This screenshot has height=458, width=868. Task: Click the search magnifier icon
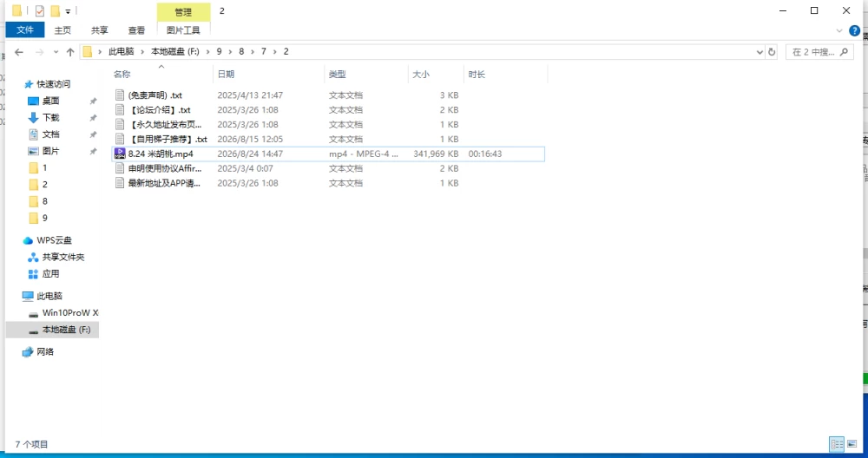coord(845,52)
